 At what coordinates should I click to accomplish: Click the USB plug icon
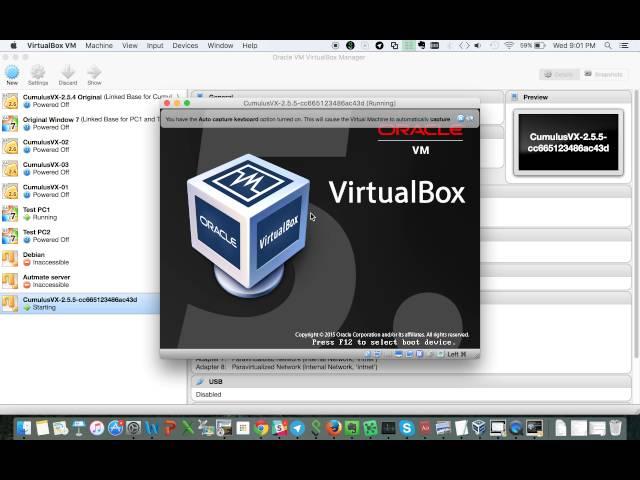200,382
